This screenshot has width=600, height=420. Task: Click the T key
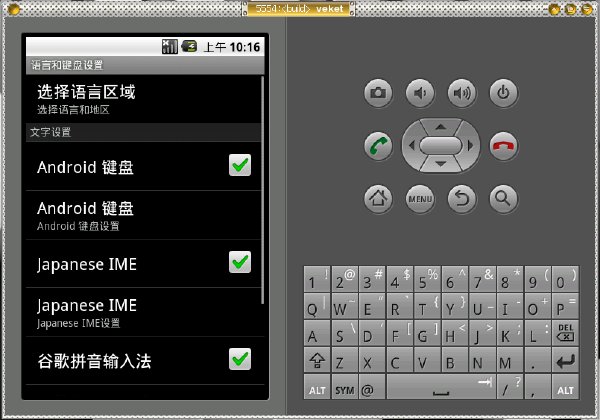[x=427, y=306]
